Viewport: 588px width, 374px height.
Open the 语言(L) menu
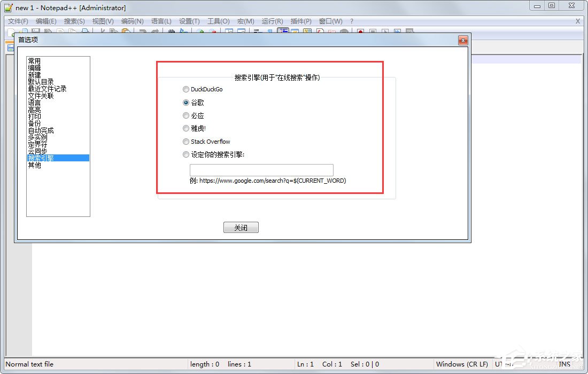coord(161,21)
